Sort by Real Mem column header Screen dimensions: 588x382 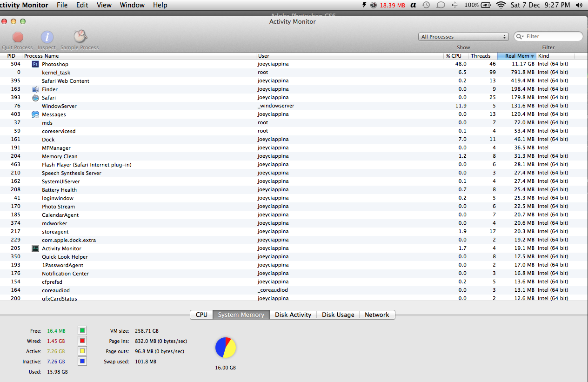click(x=517, y=56)
